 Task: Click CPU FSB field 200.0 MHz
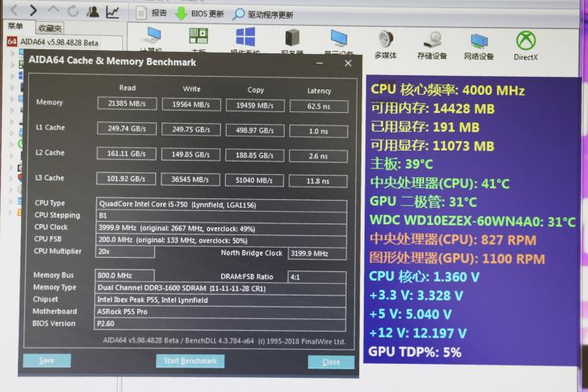[x=221, y=240]
